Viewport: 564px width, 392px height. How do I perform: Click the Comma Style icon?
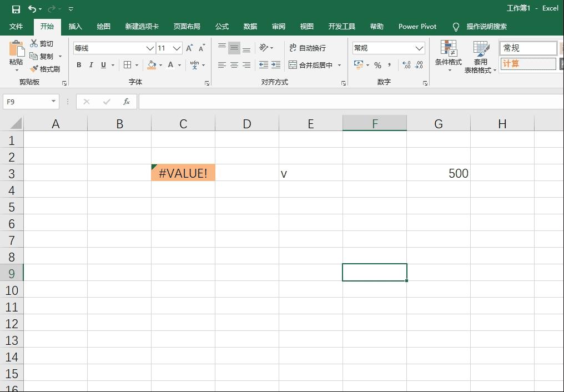(x=389, y=65)
